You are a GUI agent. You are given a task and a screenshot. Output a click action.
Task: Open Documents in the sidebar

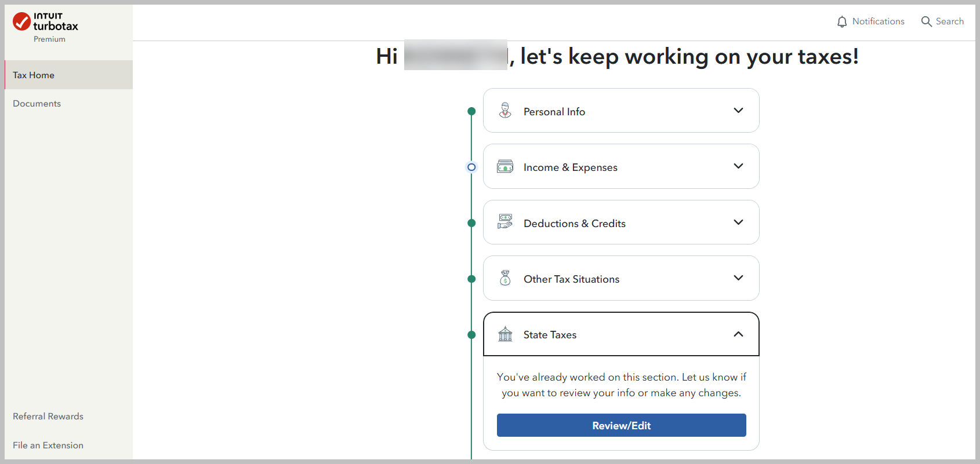pyautogui.click(x=37, y=104)
